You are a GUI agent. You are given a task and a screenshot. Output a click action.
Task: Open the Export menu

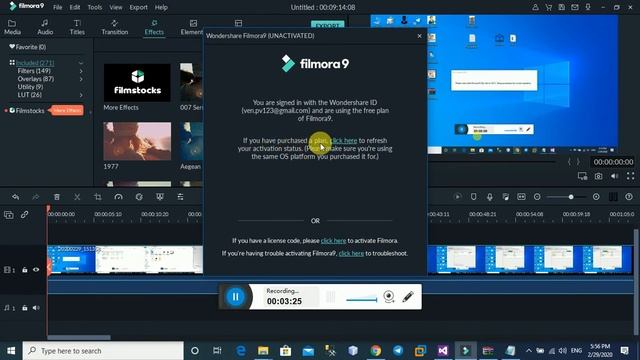pos(138,7)
